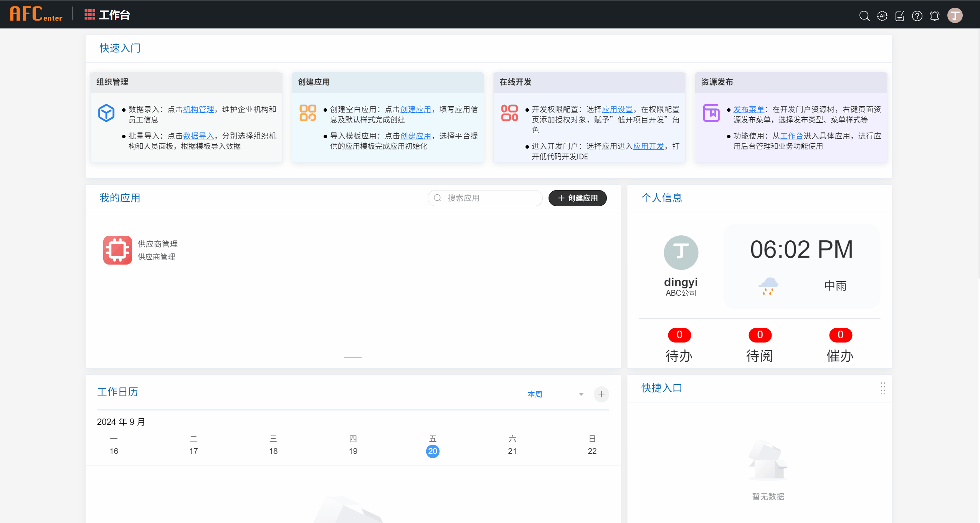The height and width of the screenshot is (523, 980).
Task: Click the 创建应用 button
Action: [x=577, y=198]
